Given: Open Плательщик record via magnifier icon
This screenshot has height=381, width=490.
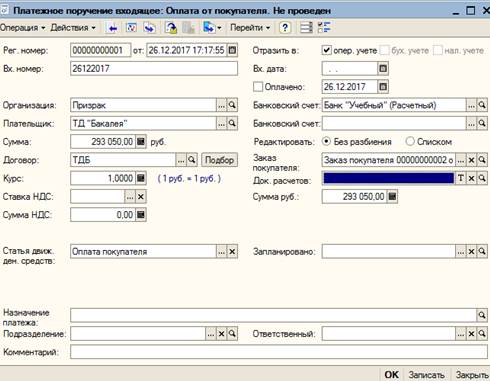Looking at the screenshot, I should tap(232, 124).
